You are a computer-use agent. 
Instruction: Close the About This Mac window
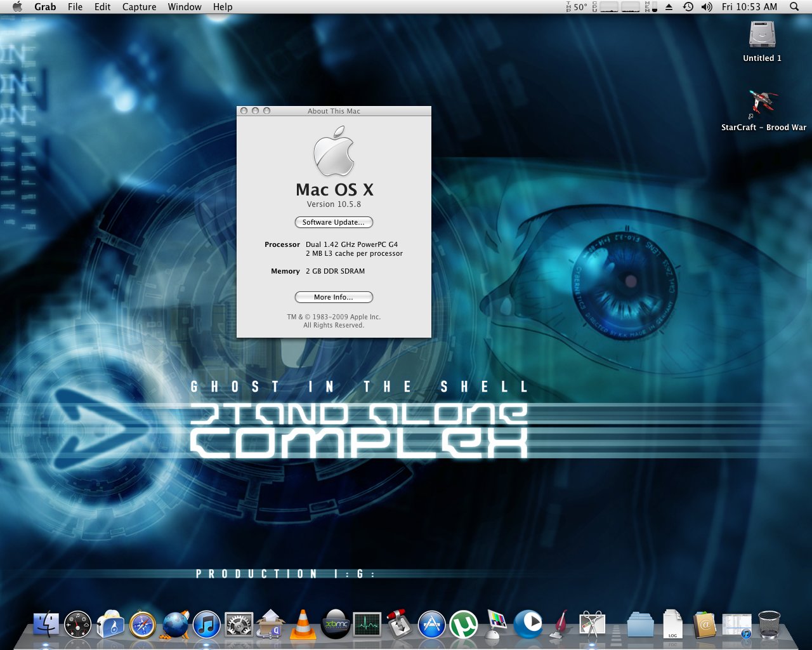click(244, 110)
